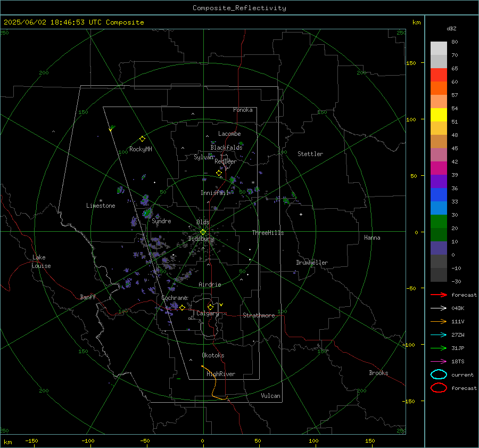The image size is (479, 448).
Task: Select the Lake Louise map label
Action: click(41, 262)
